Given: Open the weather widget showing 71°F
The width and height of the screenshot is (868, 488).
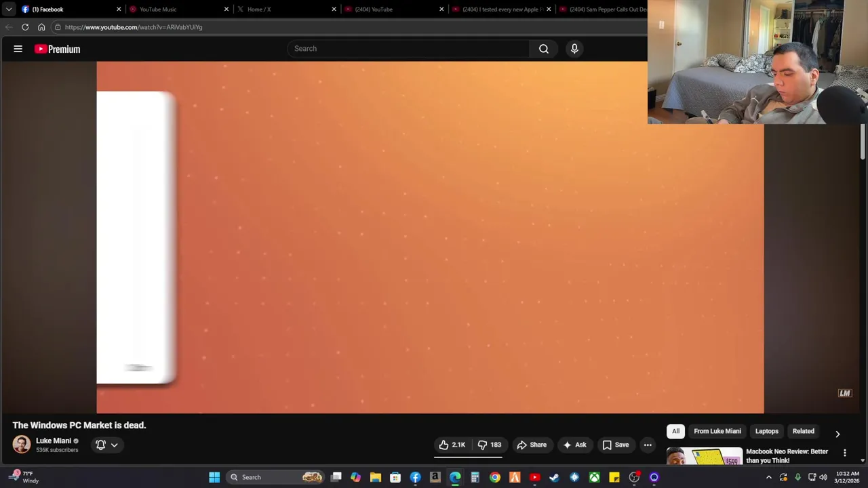Looking at the screenshot, I should [24, 477].
